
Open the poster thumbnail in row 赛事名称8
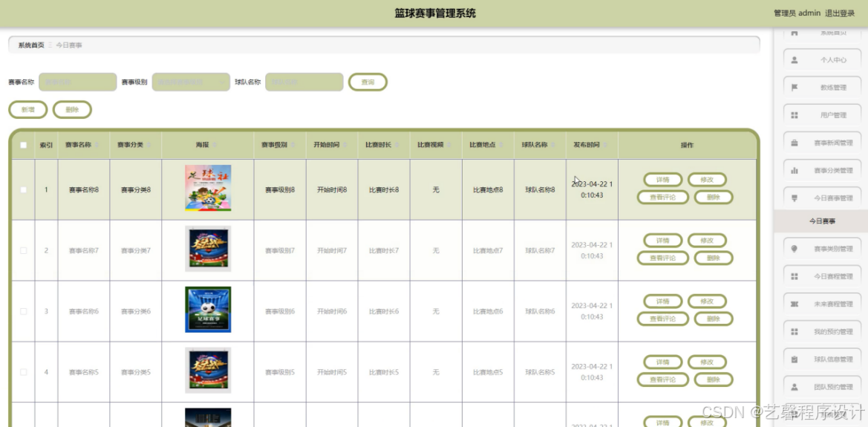pyautogui.click(x=208, y=189)
